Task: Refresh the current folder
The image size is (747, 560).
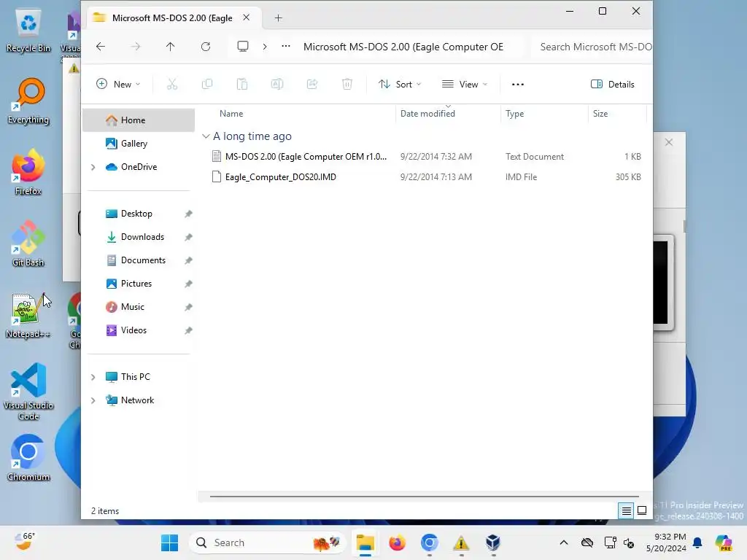Action: point(206,47)
